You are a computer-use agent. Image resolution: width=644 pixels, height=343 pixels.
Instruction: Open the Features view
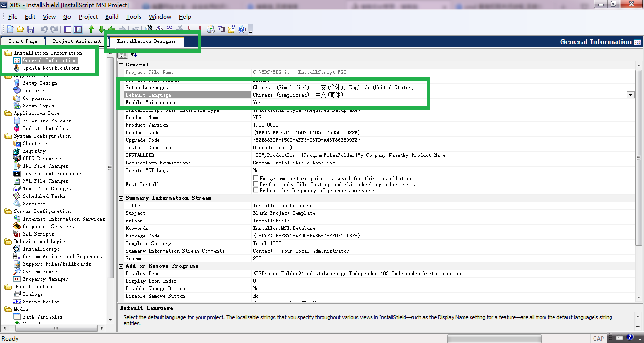coord(34,90)
